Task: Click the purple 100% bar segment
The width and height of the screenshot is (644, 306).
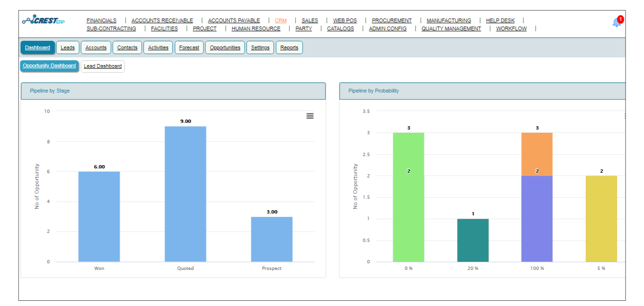Action: [537, 218]
